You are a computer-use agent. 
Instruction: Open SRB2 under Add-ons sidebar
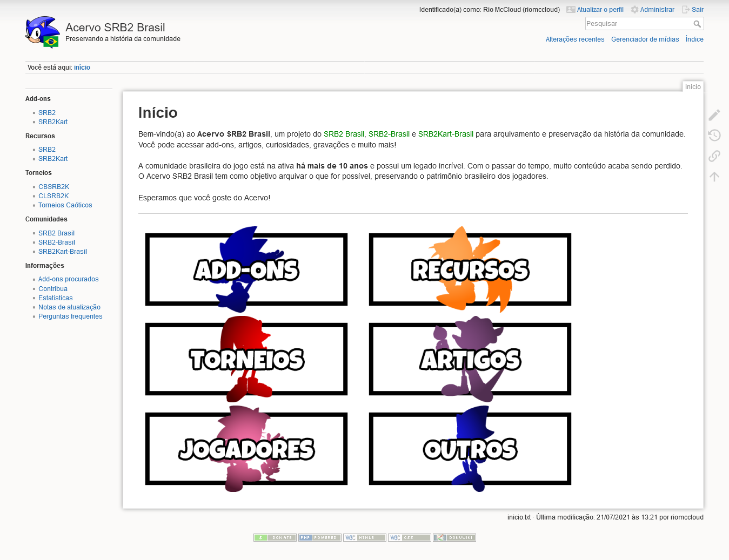(x=47, y=113)
